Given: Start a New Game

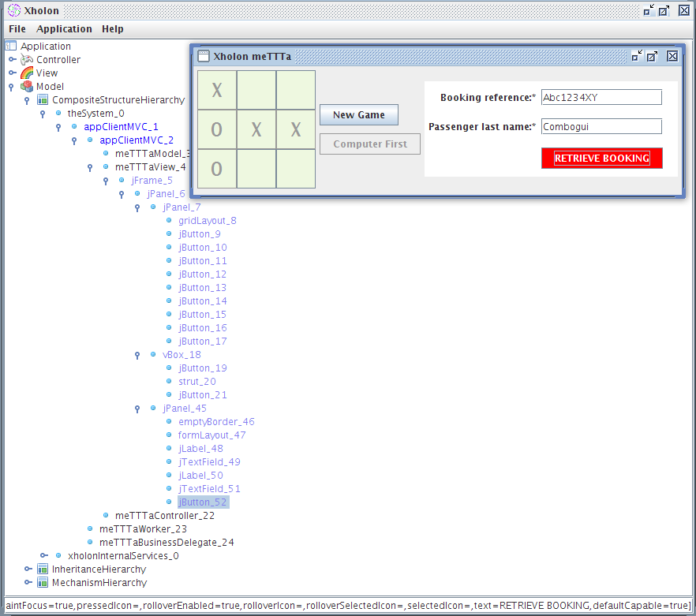Looking at the screenshot, I should [358, 115].
